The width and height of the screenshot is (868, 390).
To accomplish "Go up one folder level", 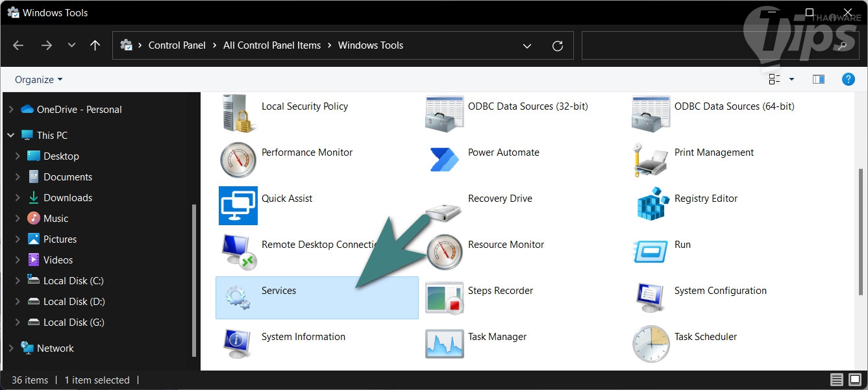I will (95, 45).
